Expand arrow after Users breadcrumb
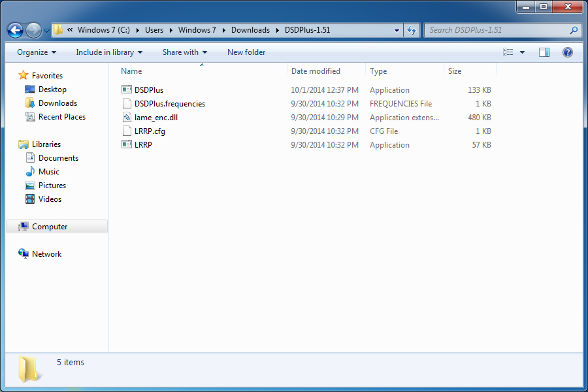This screenshot has width=588, height=392. click(171, 31)
